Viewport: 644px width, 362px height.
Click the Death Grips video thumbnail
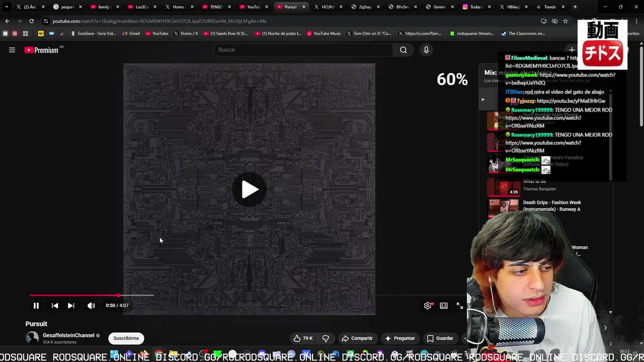[x=503, y=208]
